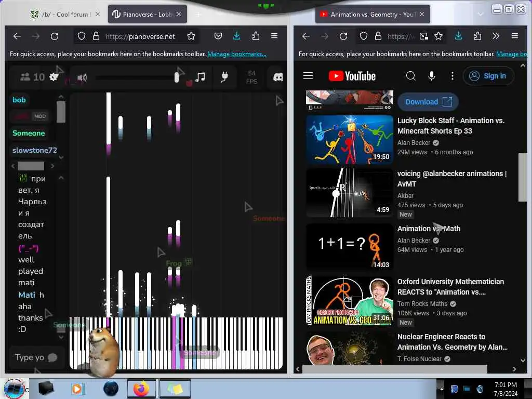Open Pocket save icon in left browser
Image resolution: width=532 pixels, height=399 pixels.
click(218, 36)
